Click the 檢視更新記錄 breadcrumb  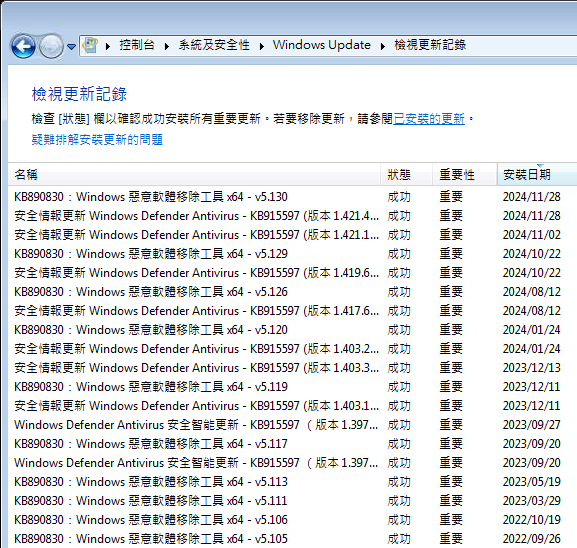[x=430, y=45]
